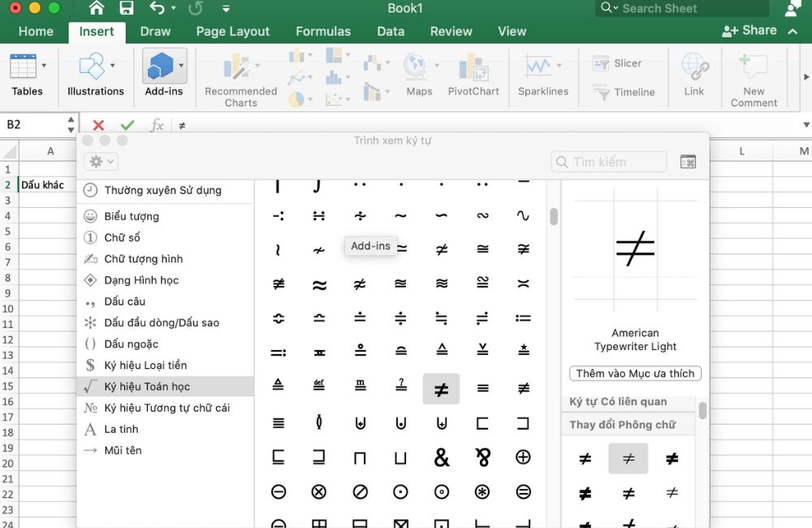Click the Tìm kiếm search field
812x528 pixels.
608,162
